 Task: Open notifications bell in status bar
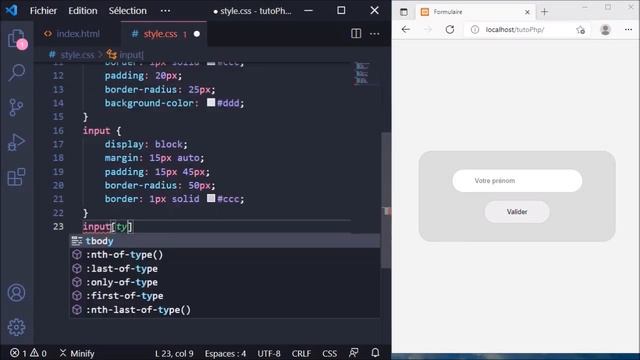[x=375, y=353]
